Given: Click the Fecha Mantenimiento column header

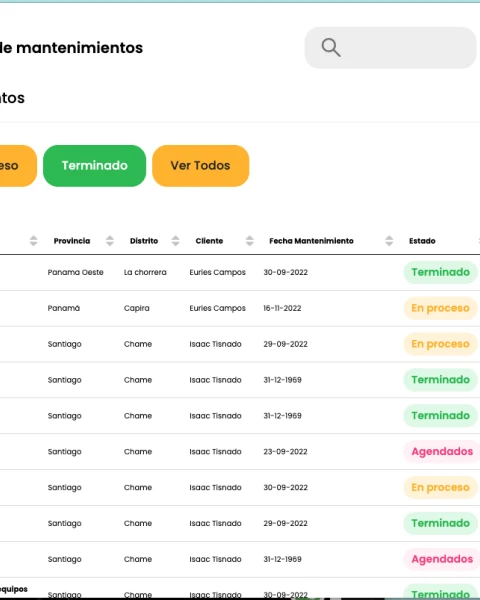Looking at the screenshot, I should 311,241.
